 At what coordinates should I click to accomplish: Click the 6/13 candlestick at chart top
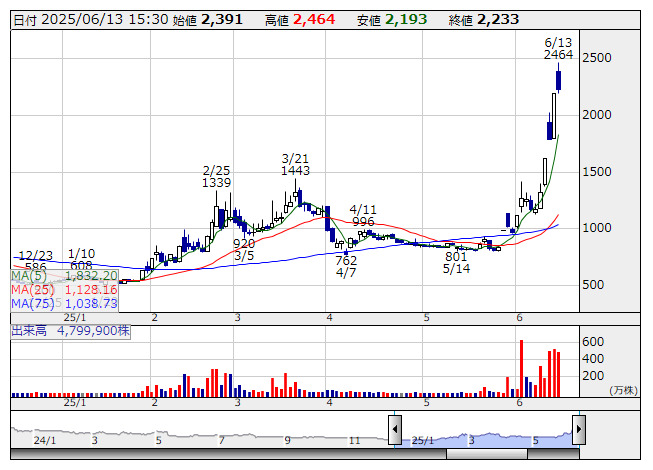pos(558,80)
